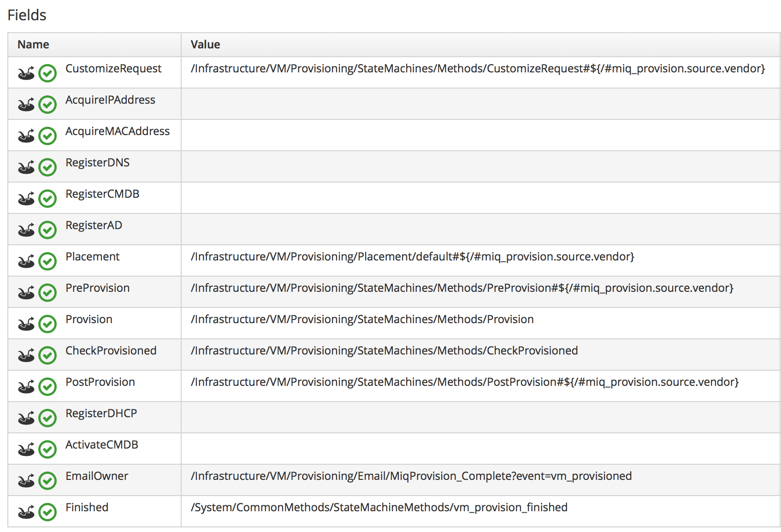Select the AcquireMACAddress field name
Image resolution: width=781 pixels, height=532 pixels.
coord(118,131)
